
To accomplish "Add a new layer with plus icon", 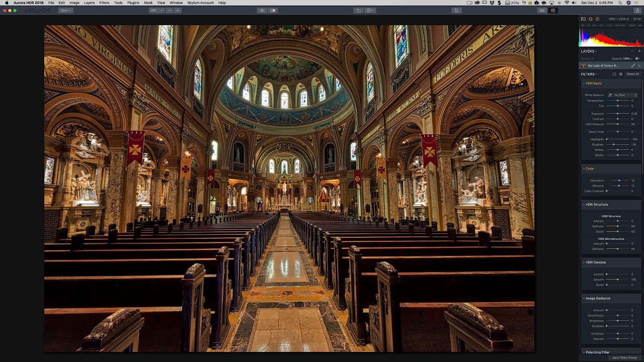I will tap(639, 51).
